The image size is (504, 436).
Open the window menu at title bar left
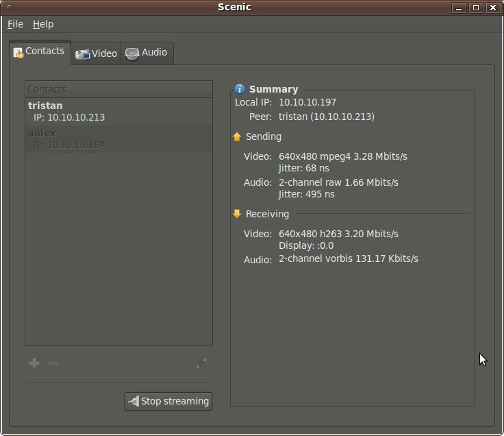[9, 8]
